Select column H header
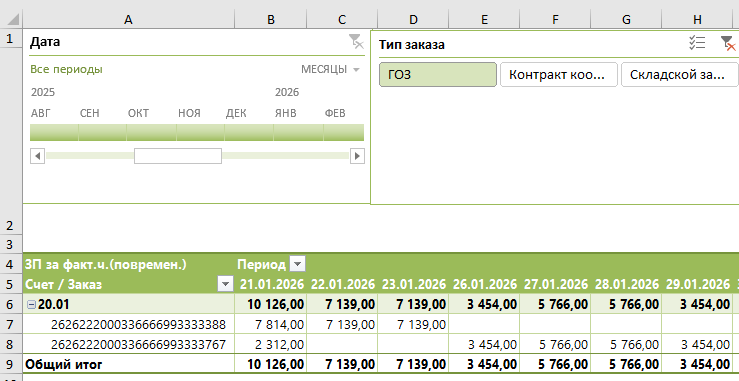The image size is (739, 381). click(697, 19)
